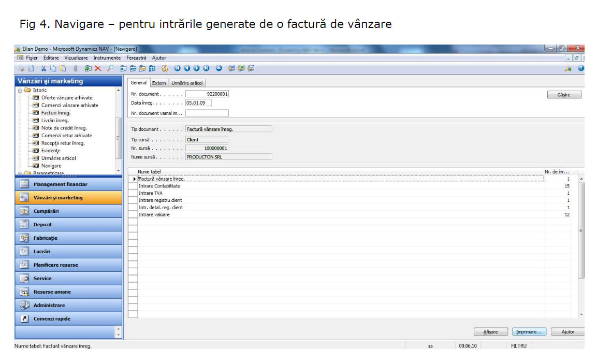Expand the Parametrizare folder node

(20, 173)
